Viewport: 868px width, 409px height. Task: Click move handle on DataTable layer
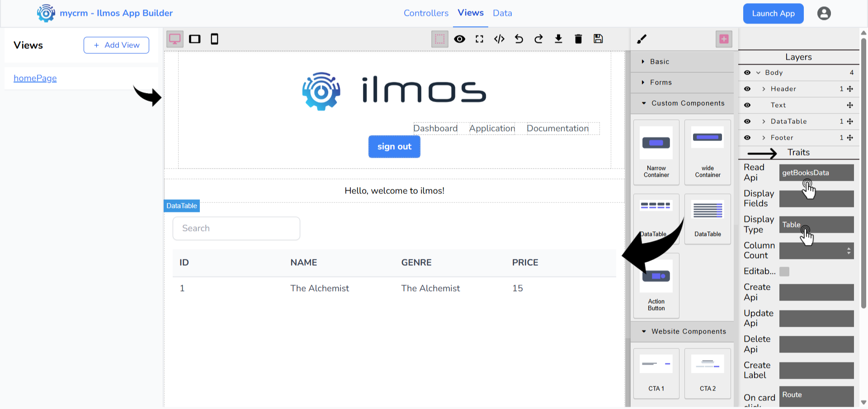coord(850,122)
